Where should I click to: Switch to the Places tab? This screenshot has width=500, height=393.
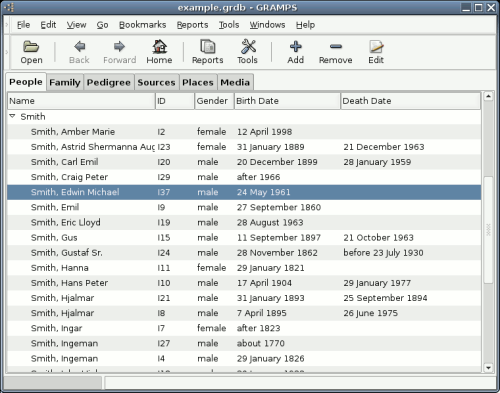click(x=198, y=82)
